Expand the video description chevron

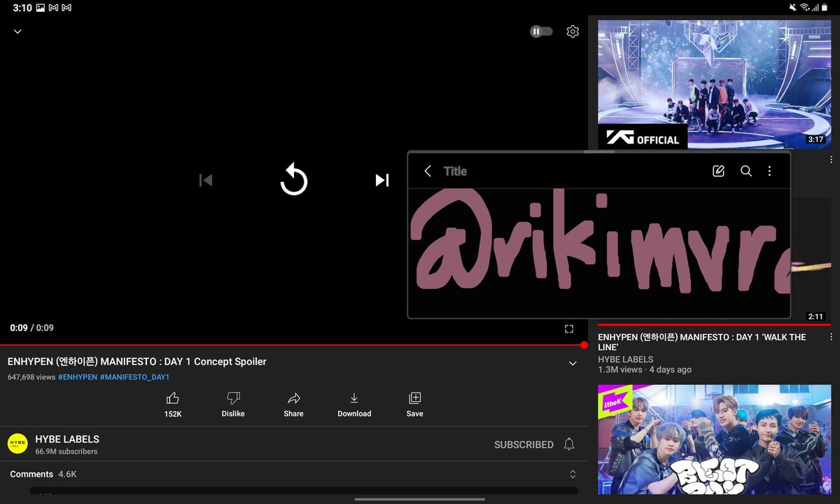[x=573, y=363]
